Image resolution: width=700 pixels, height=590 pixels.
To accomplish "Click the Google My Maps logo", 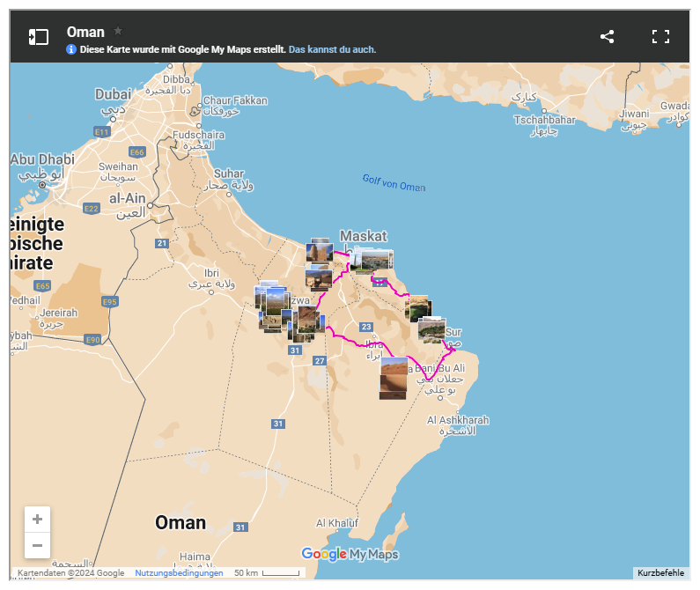I will click(x=350, y=554).
